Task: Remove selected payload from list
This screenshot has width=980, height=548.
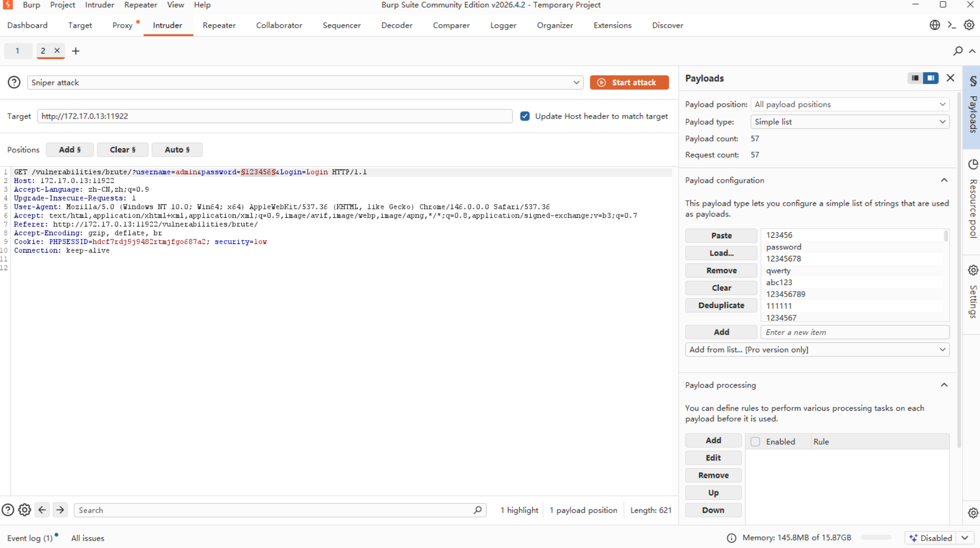Action: click(x=721, y=270)
